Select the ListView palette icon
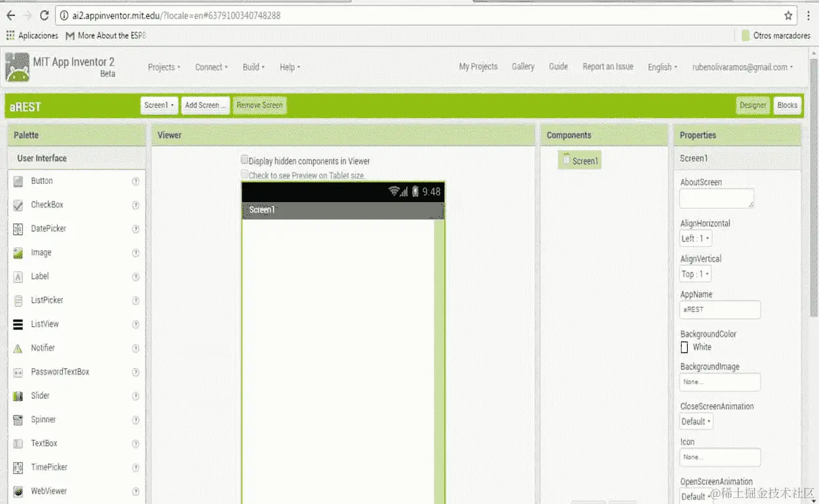819x504 pixels. click(18, 324)
